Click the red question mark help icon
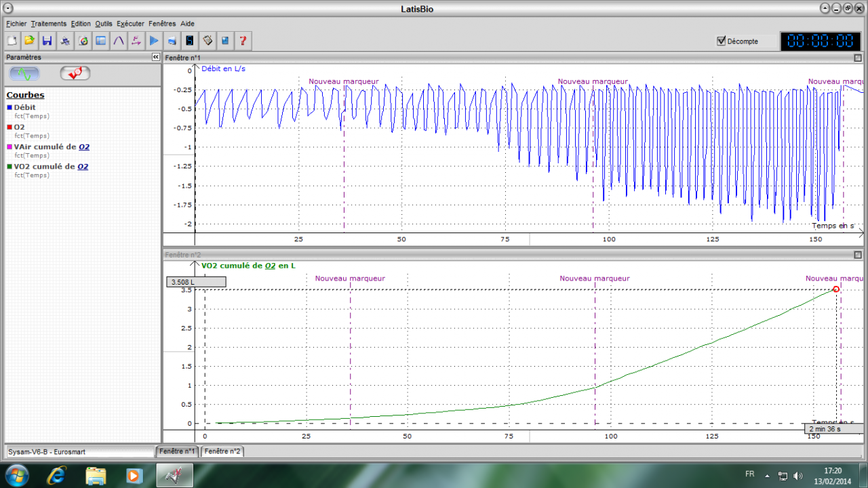868x488 pixels. [243, 41]
